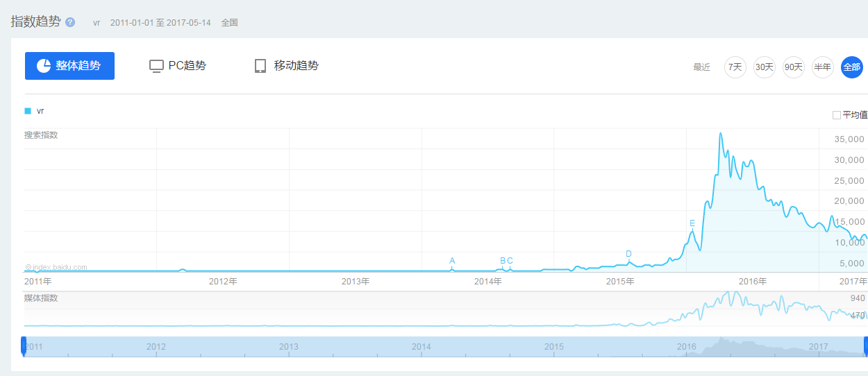Click the monitor icon for PC趋势
868x376 pixels.
click(156, 66)
